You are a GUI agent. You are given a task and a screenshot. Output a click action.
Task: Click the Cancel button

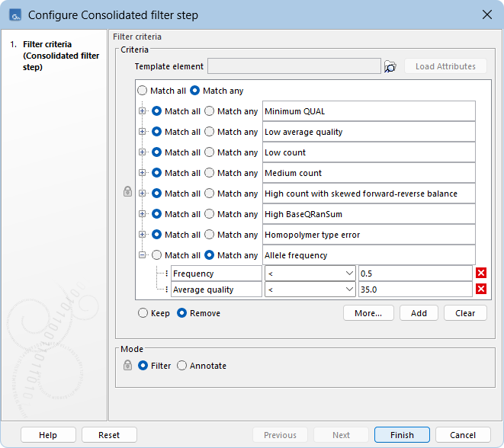tap(463, 435)
